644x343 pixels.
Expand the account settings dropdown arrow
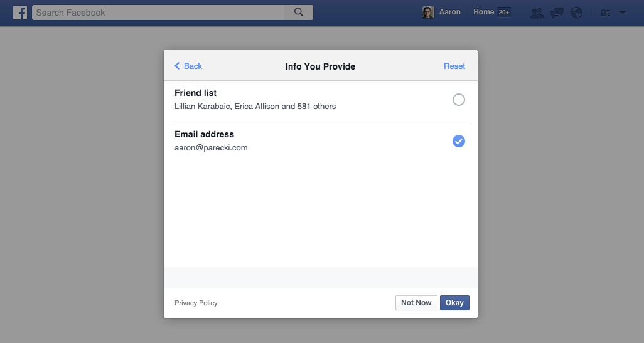622,13
